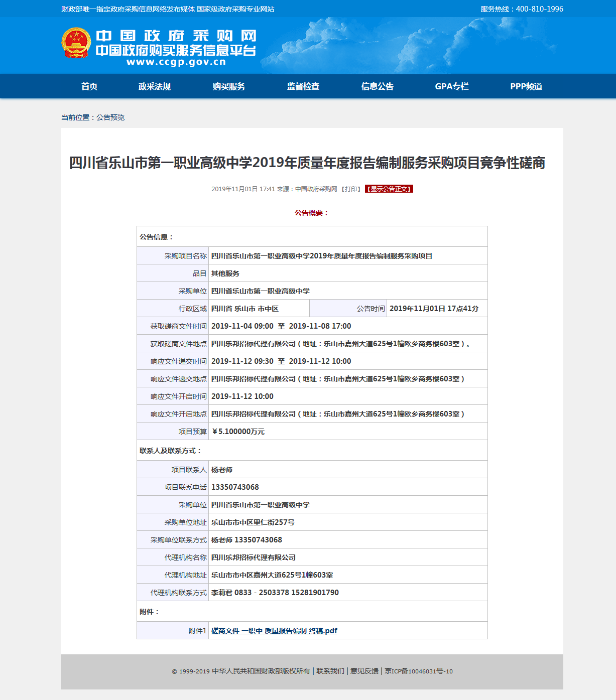This screenshot has width=616, height=700.
Task: Open attachment 磋商文件 一职中 质量报告编制 终稿.pdf
Action: [x=274, y=631]
